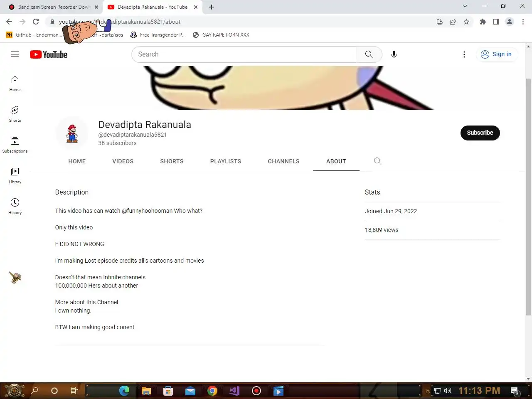The width and height of the screenshot is (532, 399).
Task: Reload the page
Action: coord(36,22)
